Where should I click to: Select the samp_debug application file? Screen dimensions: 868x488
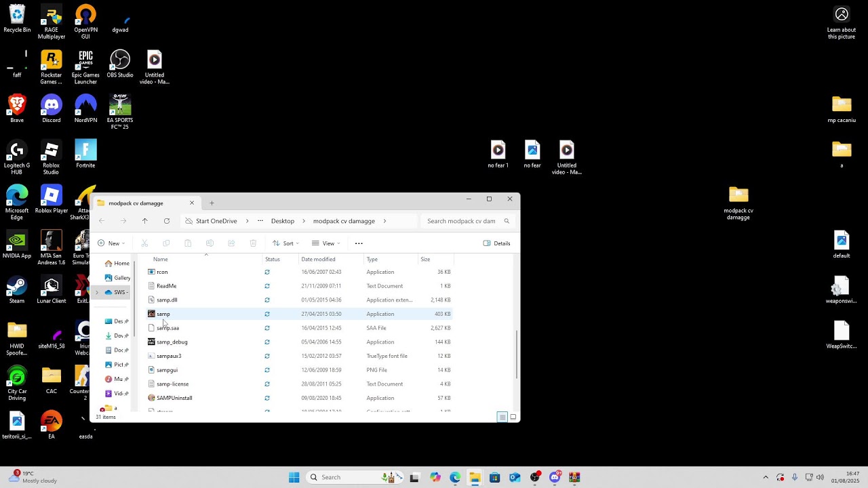pyautogui.click(x=299, y=342)
